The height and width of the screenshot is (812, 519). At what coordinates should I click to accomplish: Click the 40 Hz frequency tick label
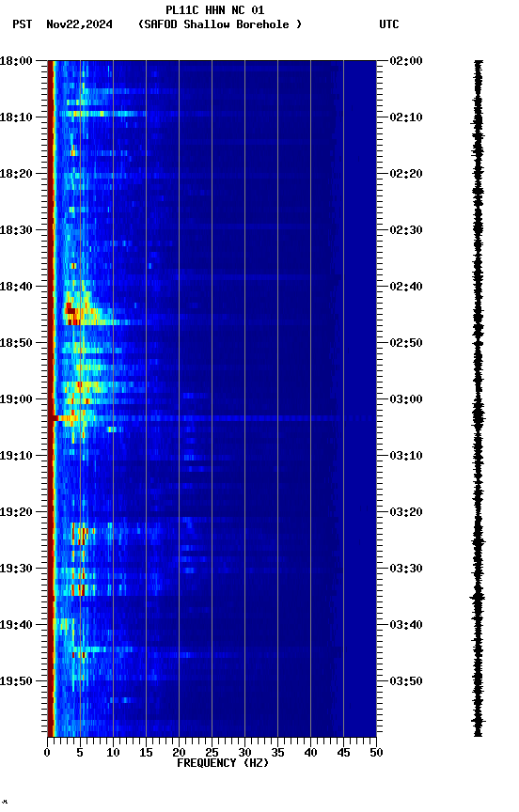310,753
